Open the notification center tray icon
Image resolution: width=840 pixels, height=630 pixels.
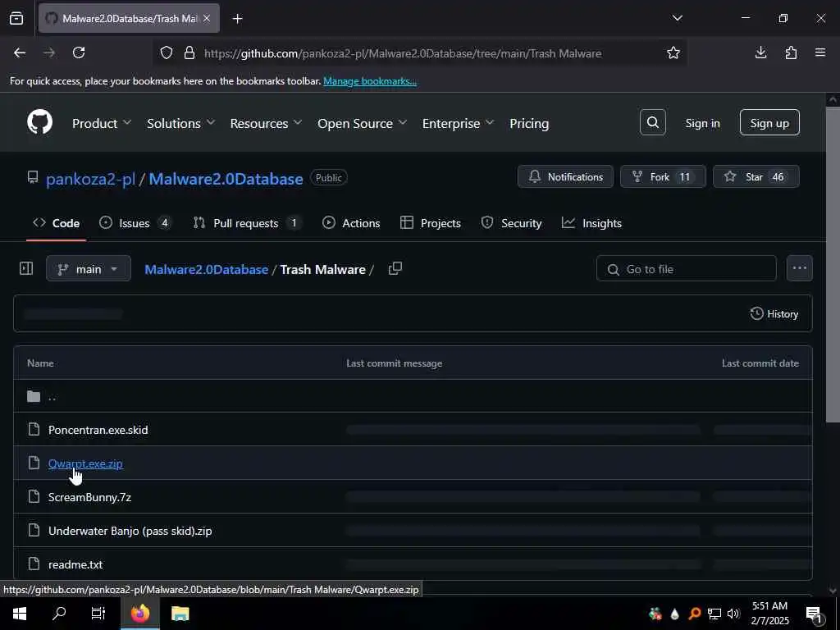point(815,614)
